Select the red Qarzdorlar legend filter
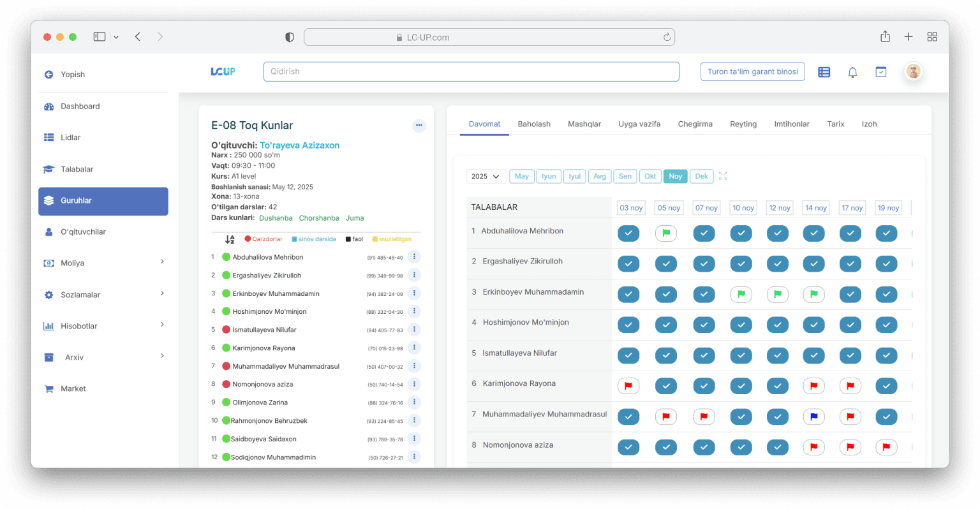 point(264,239)
